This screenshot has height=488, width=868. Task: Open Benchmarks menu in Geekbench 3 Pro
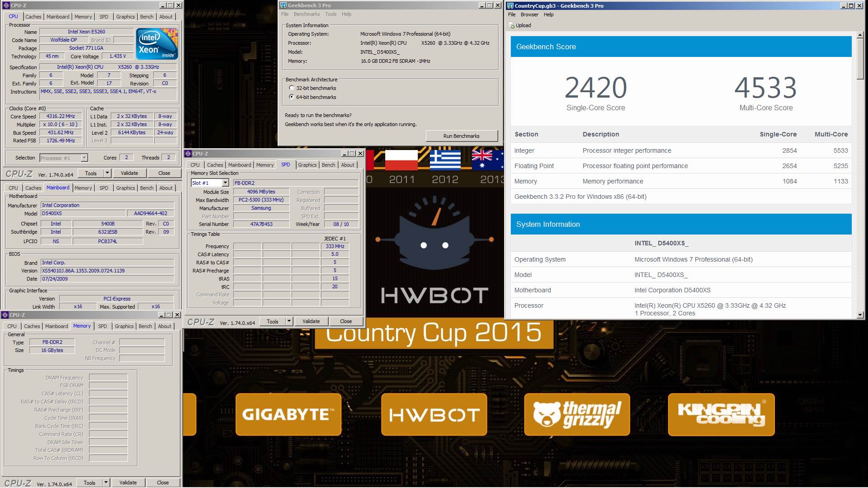(x=307, y=14)
